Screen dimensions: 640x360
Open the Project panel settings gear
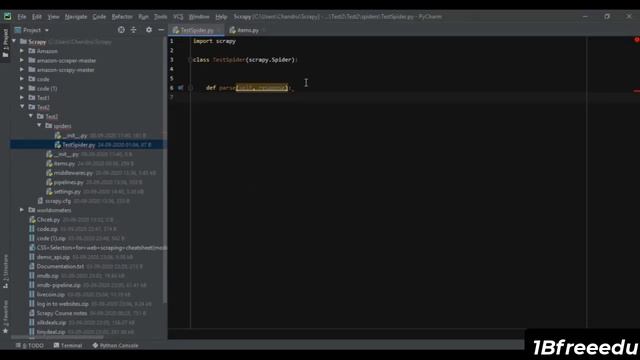tap(149, 30)
